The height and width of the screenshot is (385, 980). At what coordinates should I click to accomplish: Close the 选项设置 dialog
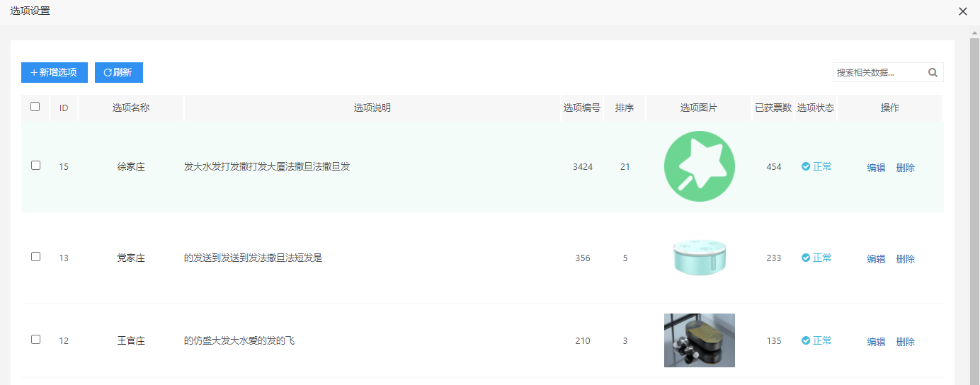pyautogui.click(x=962, y=11)
